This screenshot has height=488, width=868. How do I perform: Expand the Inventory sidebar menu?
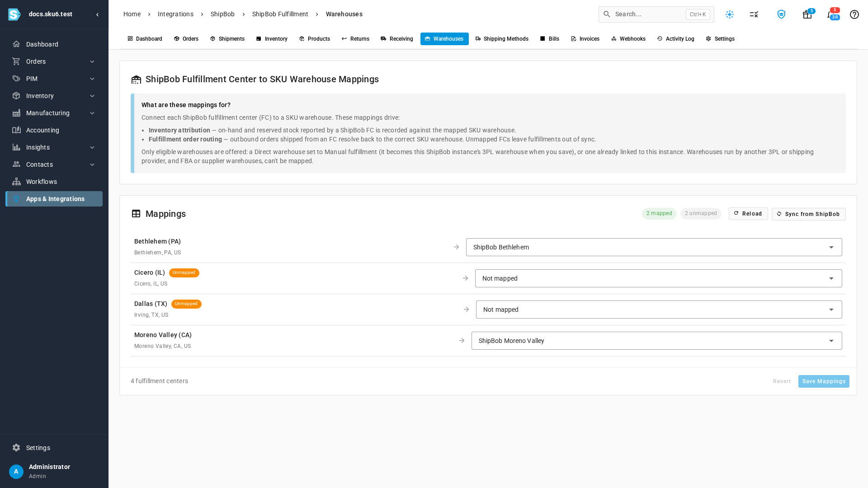[54, 96]
